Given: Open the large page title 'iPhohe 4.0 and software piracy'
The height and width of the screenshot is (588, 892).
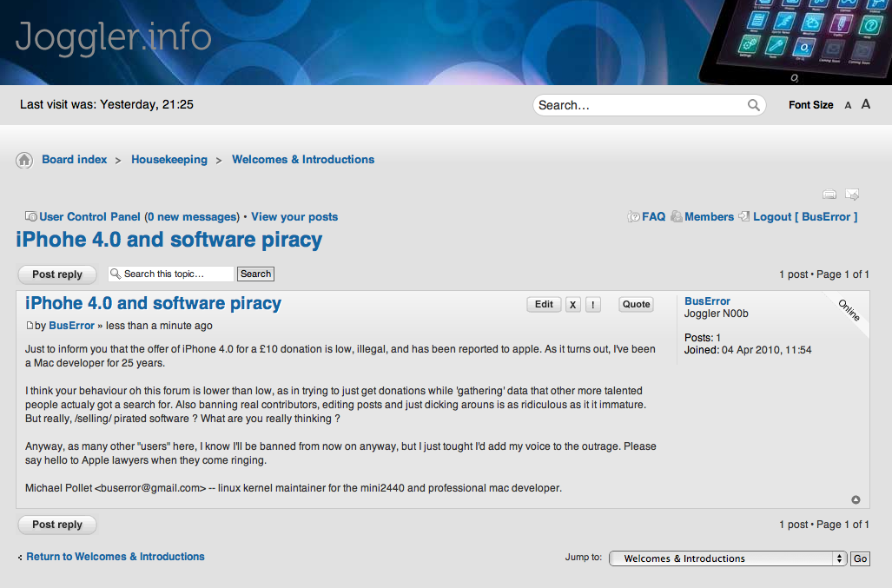Looking at the screenshot, I should click(169, 240).
